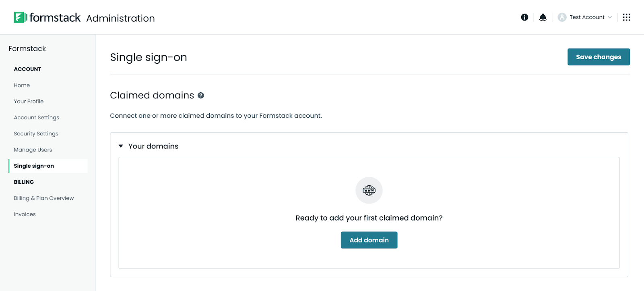Click the Test Account avatar icon
Screen dimensions: 644x291
[562, 17]
